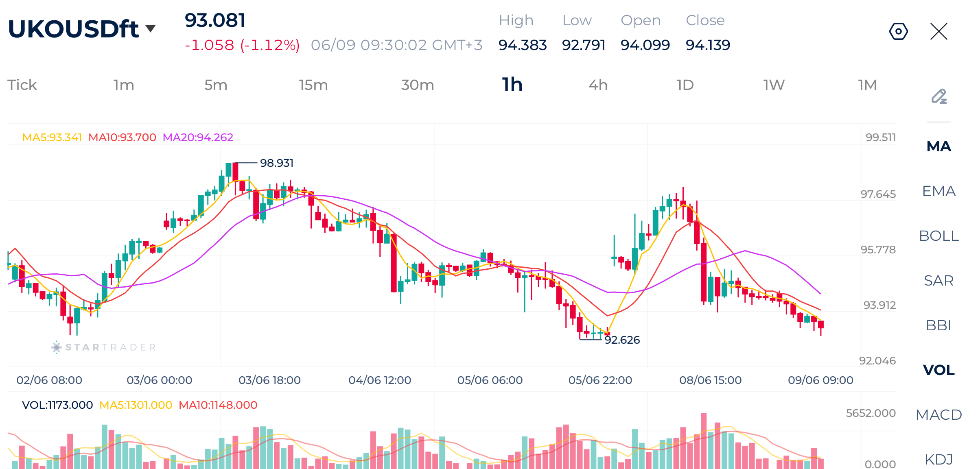The height and width of the screenshot is (469, 980).
Task: Toggle the VOL sub-indicator
Action: tap(939, 370)
